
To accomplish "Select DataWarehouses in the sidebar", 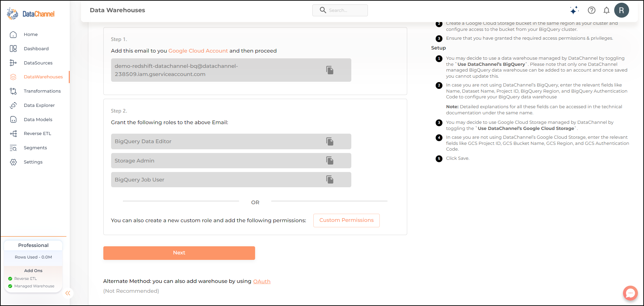I will [43, 77].
